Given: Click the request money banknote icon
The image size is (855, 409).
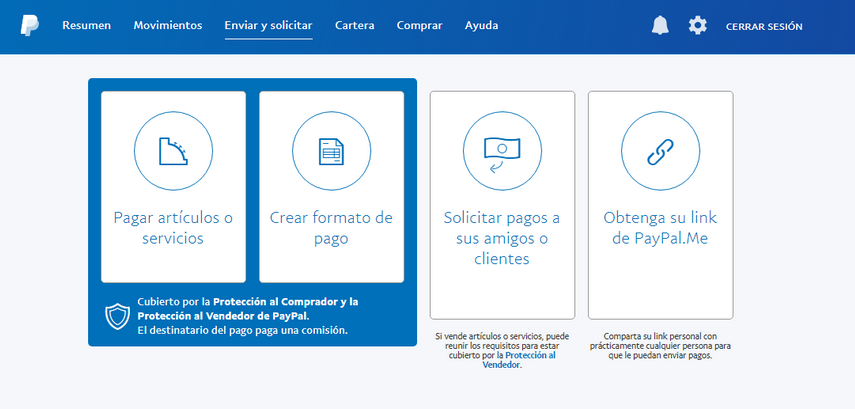Looking at the screenshot, I should click(502, 151).
